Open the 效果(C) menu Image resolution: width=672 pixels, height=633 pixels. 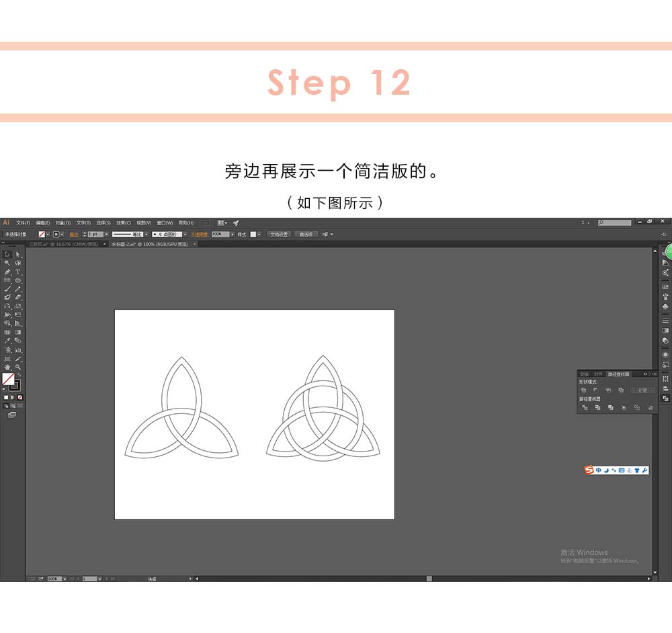pyautogui.click(x=124, y=223)
